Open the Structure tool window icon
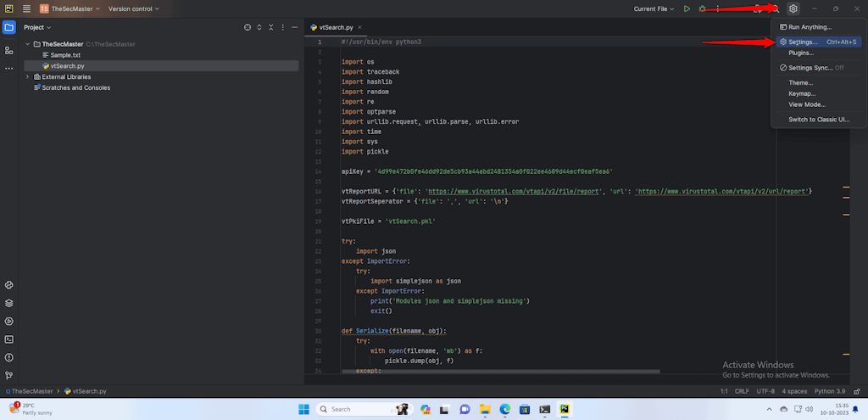Image resolution: width=868 pixels, height=420 pixels. point(8,50)
